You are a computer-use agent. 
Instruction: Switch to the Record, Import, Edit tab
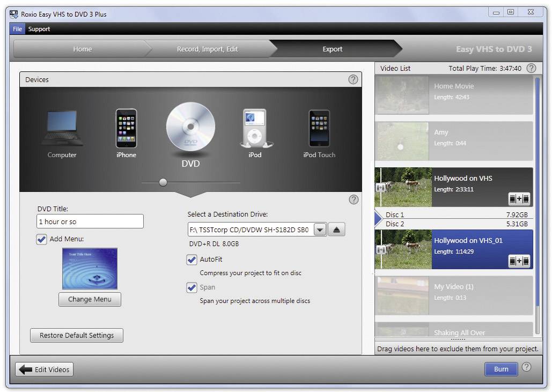tap(208, 49)
